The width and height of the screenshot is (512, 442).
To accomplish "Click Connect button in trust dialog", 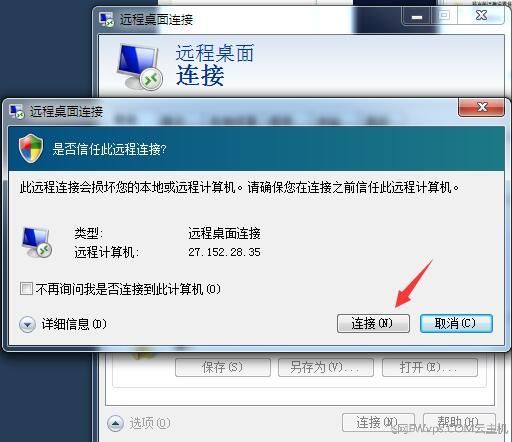I will 373,323.
